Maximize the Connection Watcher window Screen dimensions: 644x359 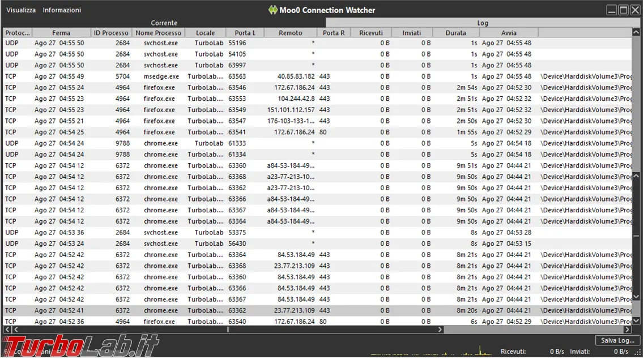point(623,10)
